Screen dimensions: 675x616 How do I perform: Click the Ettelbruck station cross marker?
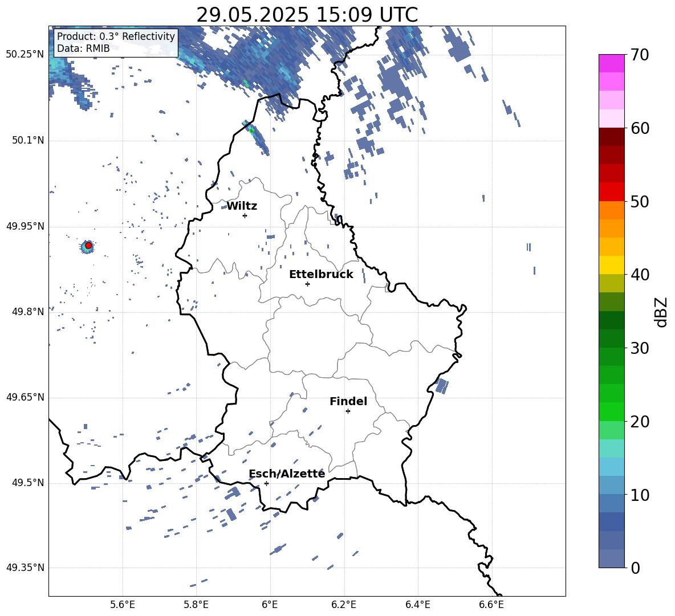point(307,284)
